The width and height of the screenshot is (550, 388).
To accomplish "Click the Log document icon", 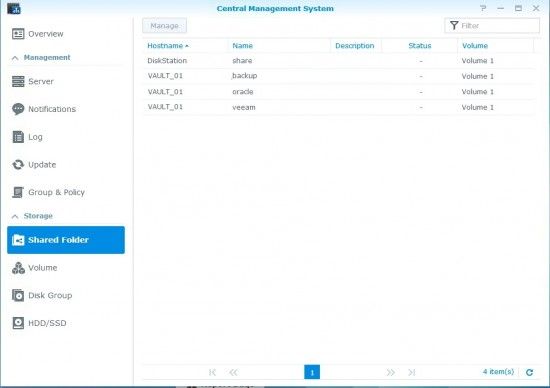I will tap(18, 136).
